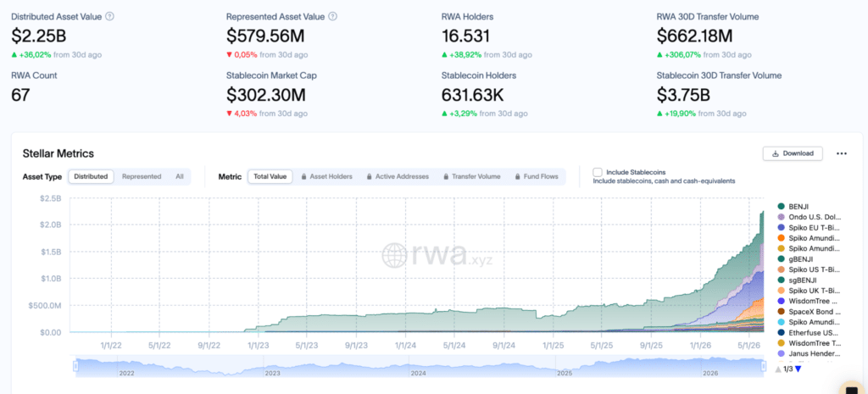
Task: Click orange Spiko Amundi legend dot
Action: coord(781,238)
